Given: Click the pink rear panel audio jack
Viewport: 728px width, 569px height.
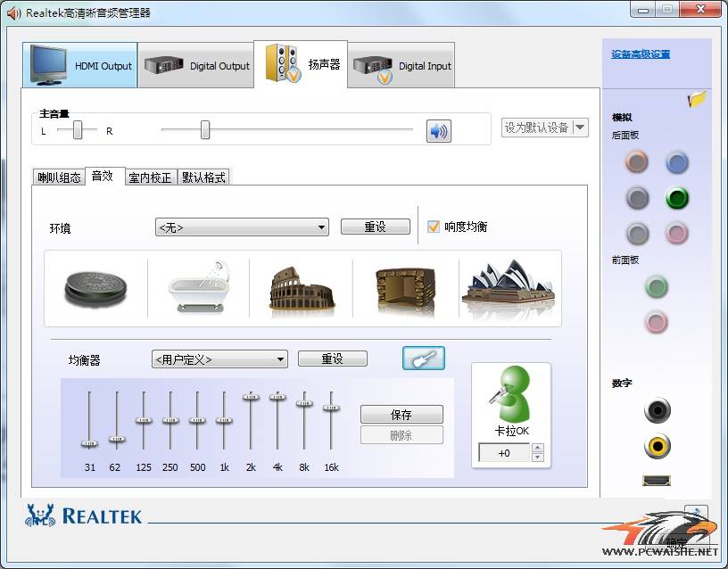Looking at the screenshot, I should 676,233.
